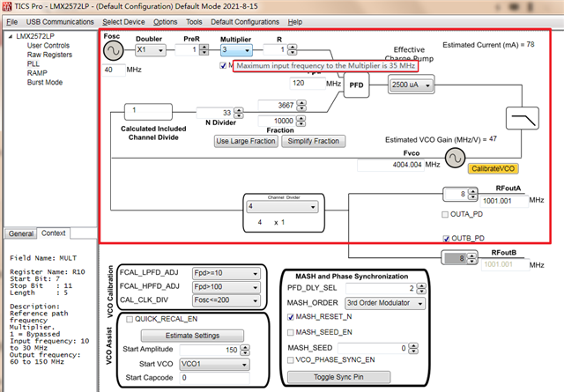564x392 pixels.
Task: Adjust the N Divider spinner arrows
Action: click(x=239, y=113)
